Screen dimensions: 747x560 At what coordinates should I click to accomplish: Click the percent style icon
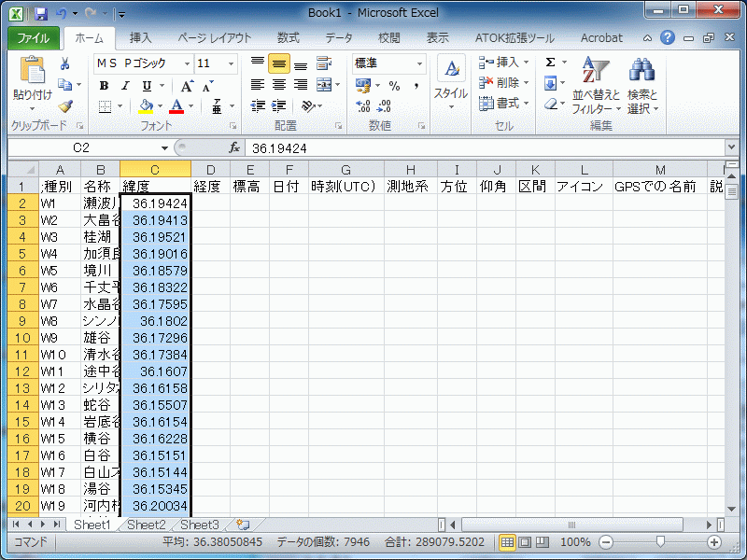[394, 86]
